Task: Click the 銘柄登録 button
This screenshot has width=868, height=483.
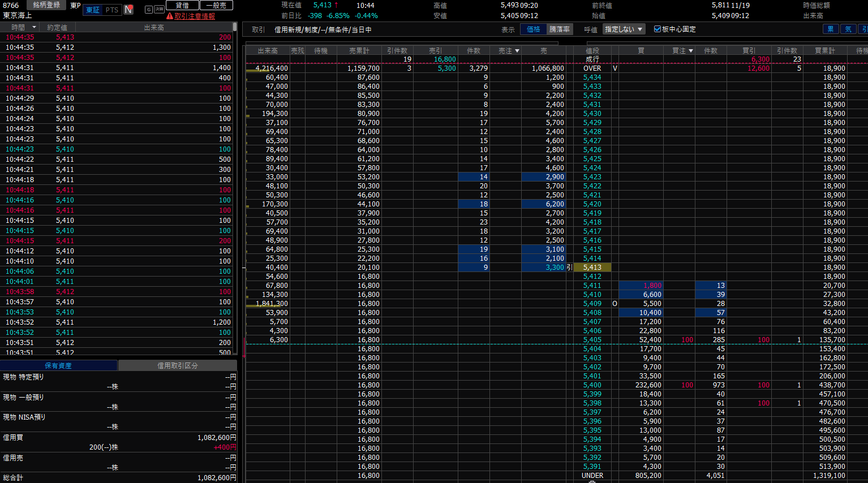Action: point(46,5)
